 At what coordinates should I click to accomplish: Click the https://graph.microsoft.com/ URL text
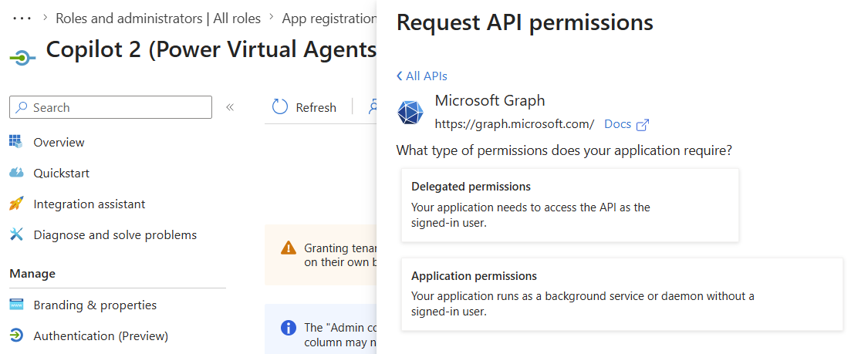tap(515, 124)
